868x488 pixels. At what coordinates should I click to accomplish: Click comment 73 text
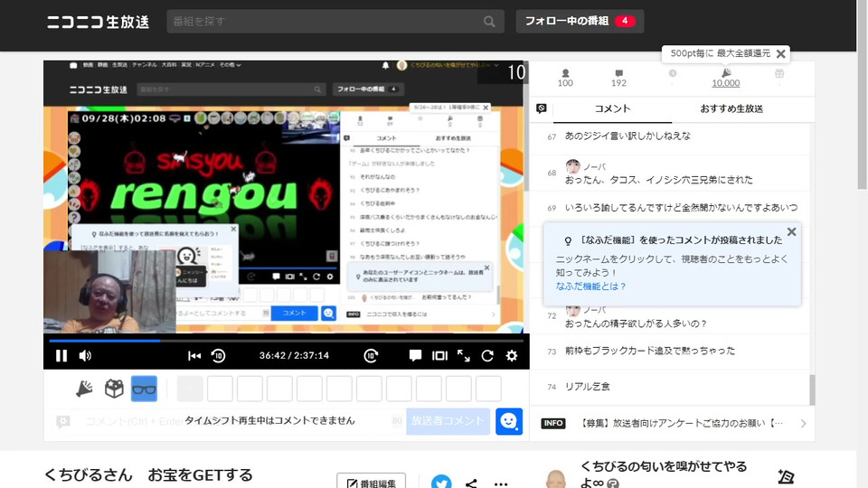pos(650,351)
